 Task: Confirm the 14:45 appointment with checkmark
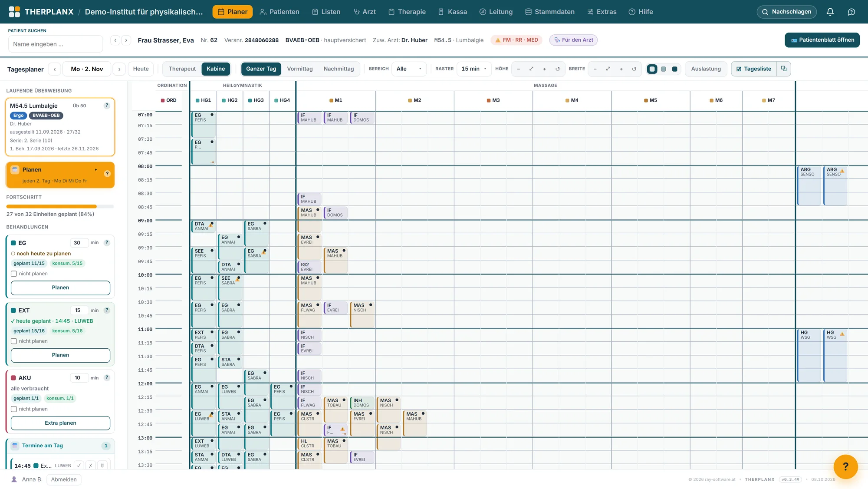pos(79,466)
